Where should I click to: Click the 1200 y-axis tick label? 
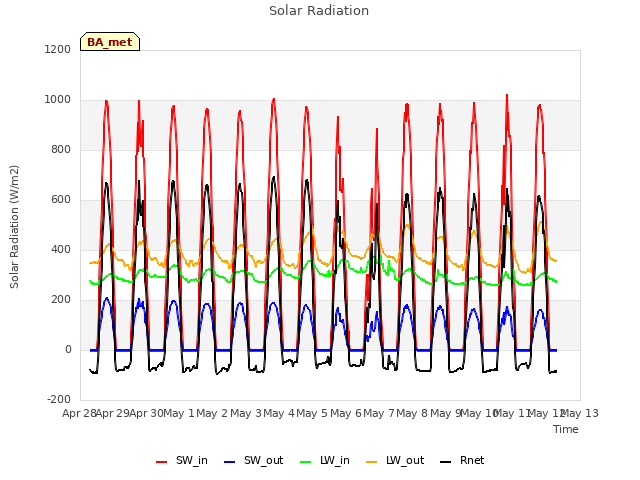58,49
